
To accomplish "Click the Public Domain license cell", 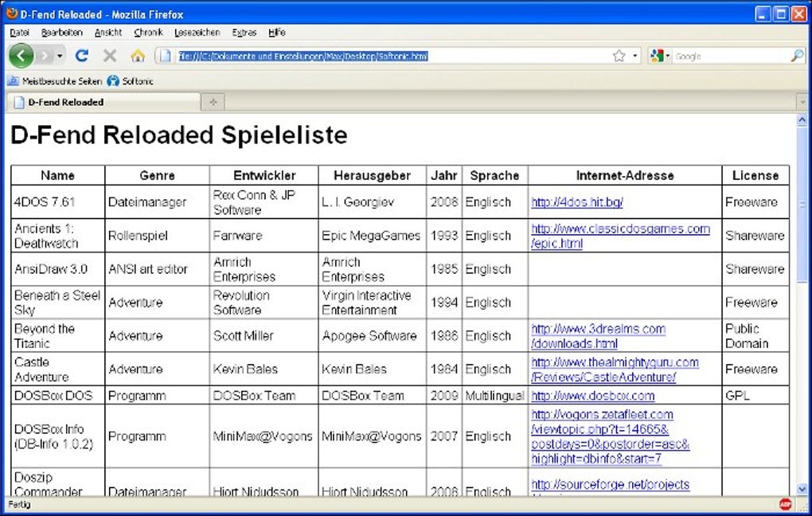I will pos(755,336).
